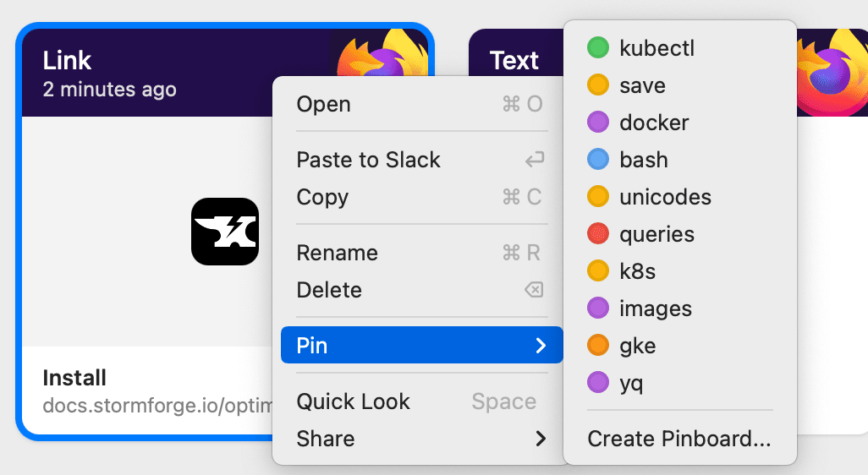
Task: Click the Firefox icon on Text card
Action: 832,72
